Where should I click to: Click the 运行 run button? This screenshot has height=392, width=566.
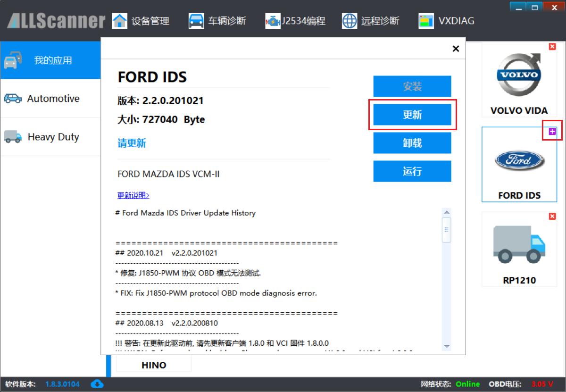412,171
